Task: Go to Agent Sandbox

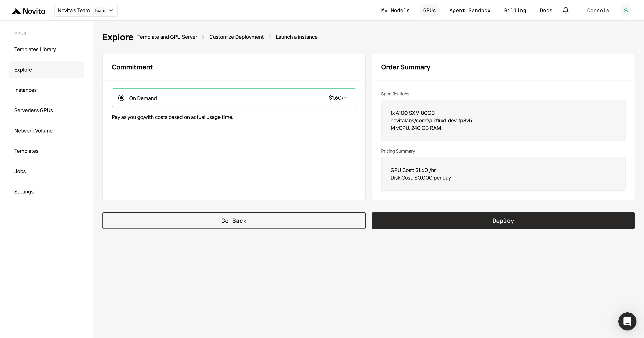Action: [470, 11]
